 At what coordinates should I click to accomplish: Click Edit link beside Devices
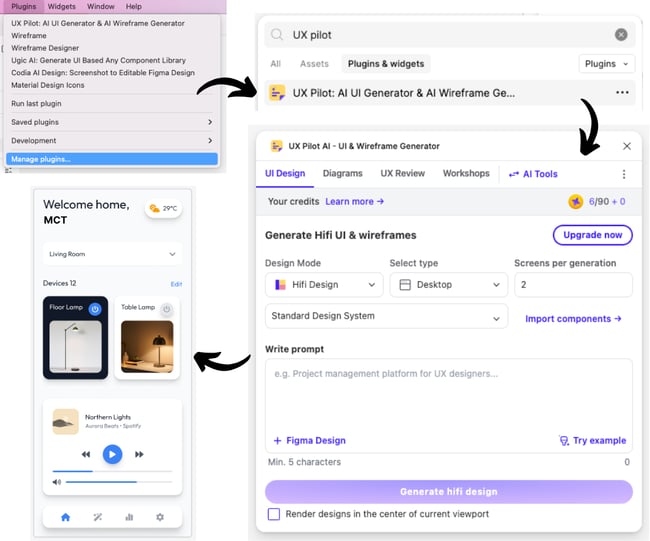click(176, 284)
